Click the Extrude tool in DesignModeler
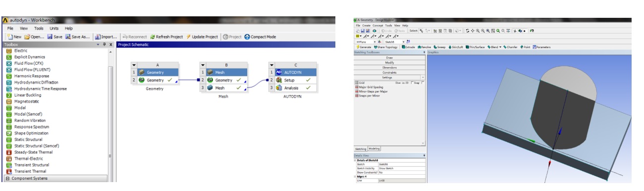The width and height of the screenshot is (644, 191). click(x=408, y=47)
